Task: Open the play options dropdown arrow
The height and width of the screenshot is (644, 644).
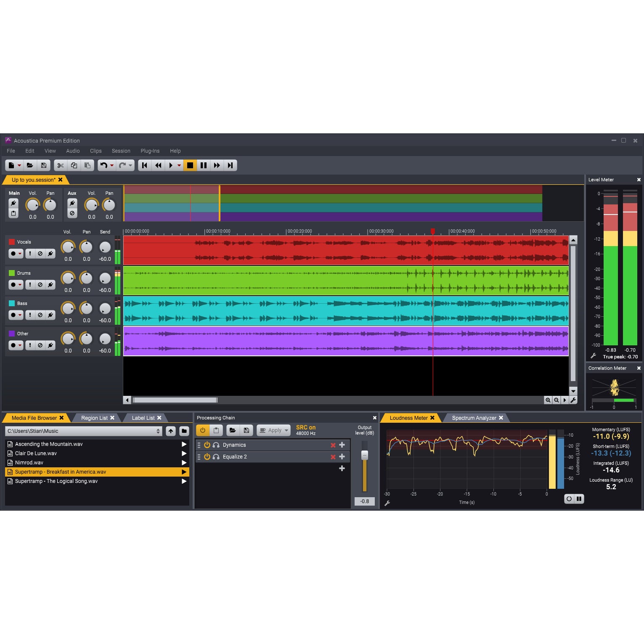Action: 179,165
